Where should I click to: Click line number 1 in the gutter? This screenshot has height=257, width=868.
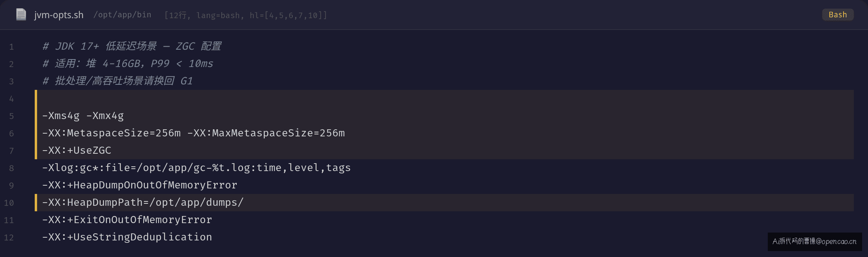(x=11, y=47)
